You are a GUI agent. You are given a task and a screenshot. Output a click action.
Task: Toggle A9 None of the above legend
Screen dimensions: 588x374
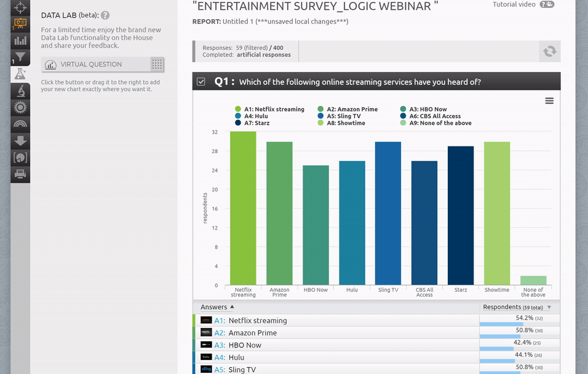click(436, 123)
